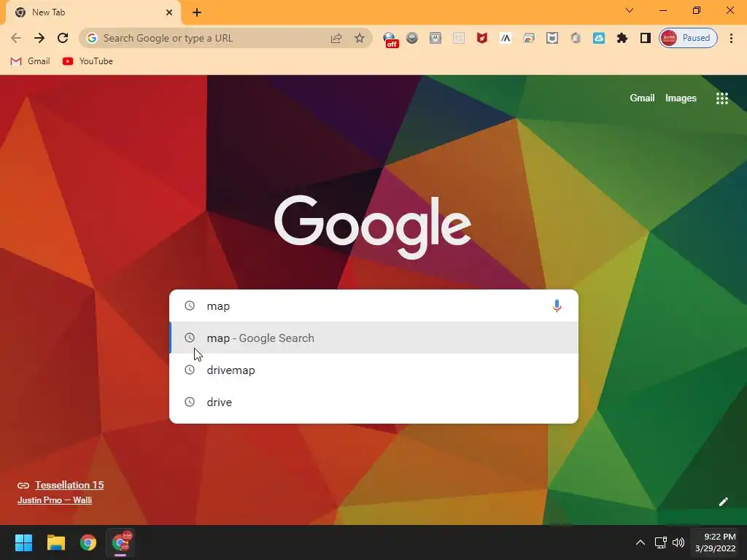
Task: Toggle the Chrome side panel icon
Action: point(646,38)
